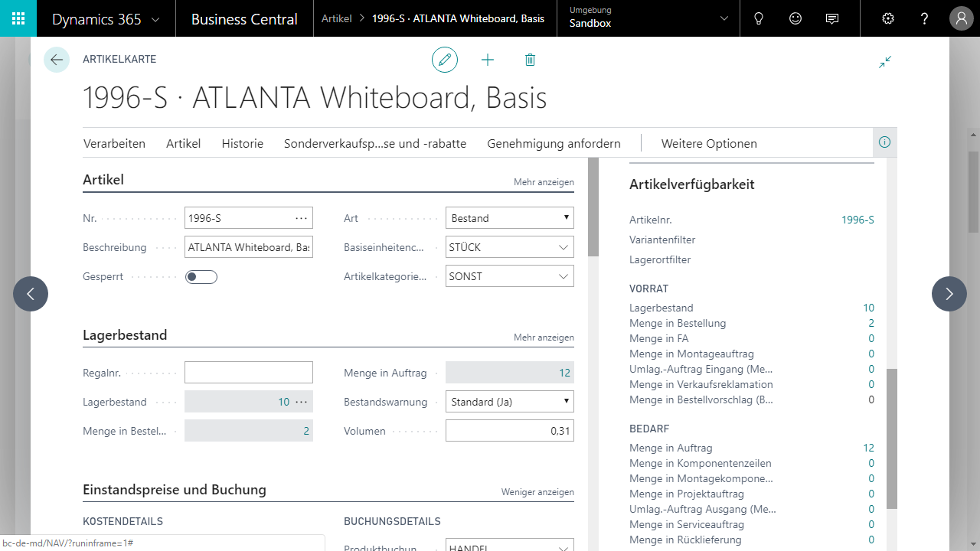Collapse Einstandspreise und Buchung section header

click(175, 490)
